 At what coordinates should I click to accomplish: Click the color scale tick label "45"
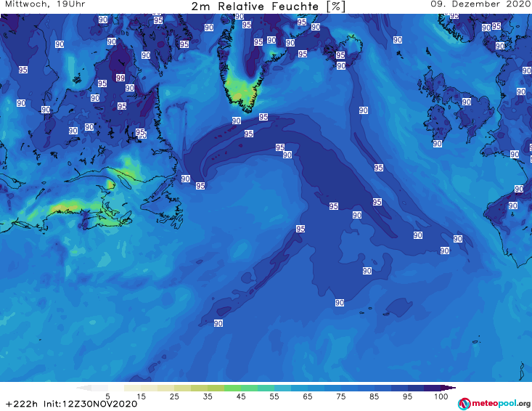[x=241, y=396]
